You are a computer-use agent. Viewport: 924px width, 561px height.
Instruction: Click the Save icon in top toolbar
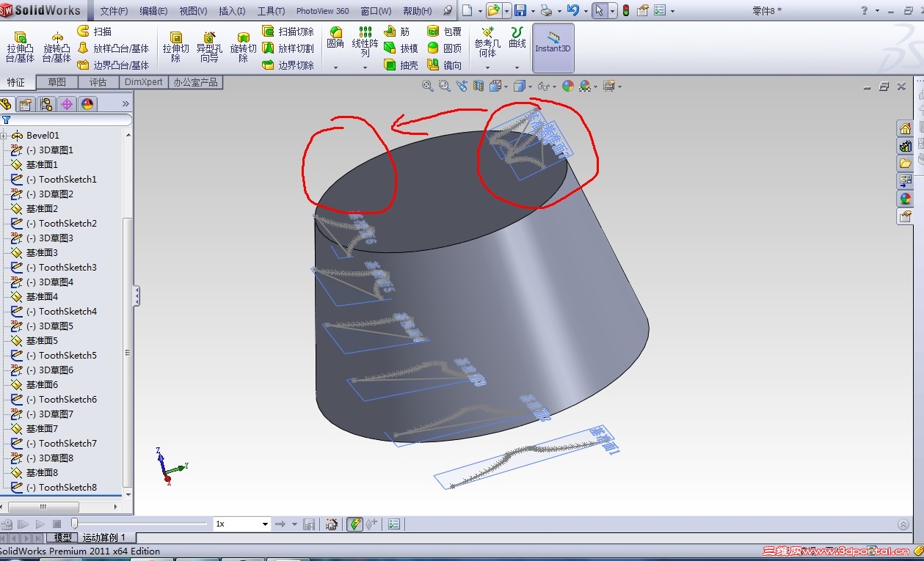pos(520,10)
